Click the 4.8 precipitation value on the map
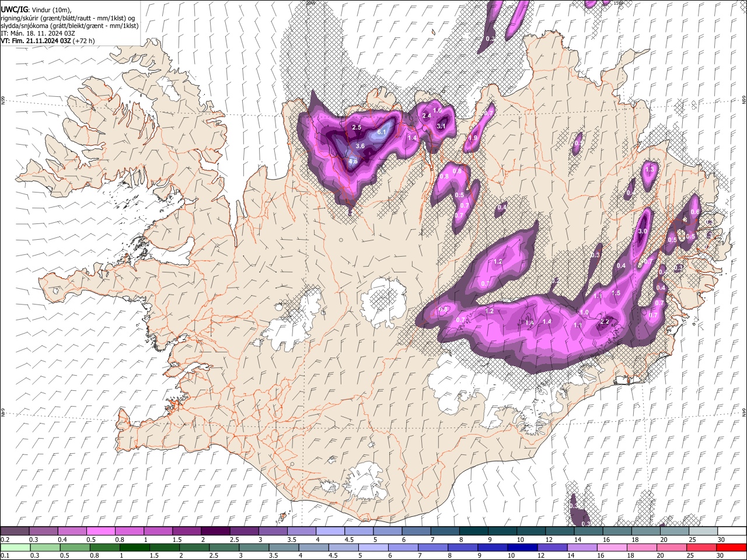Screen dimensions: 747x560 coord(353,162)
